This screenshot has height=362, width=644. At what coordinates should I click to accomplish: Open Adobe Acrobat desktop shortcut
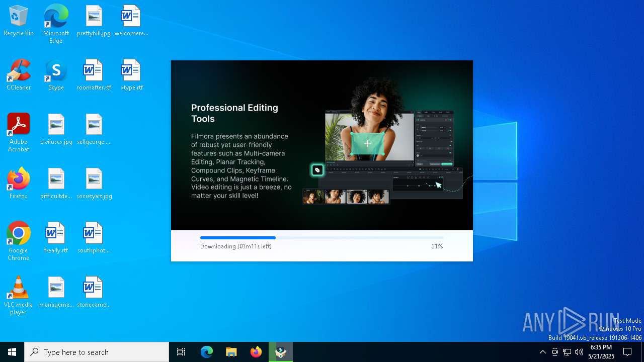(x=19, y=133)
